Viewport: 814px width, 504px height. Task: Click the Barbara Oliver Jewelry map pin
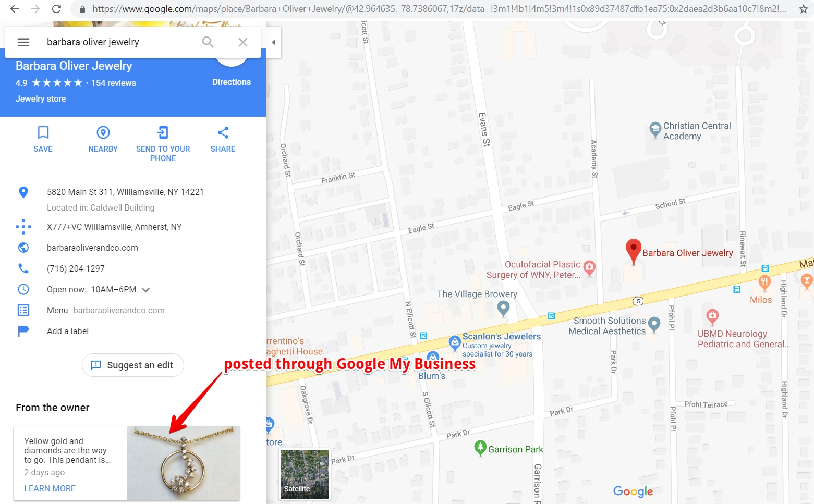[x=634, y=252]
